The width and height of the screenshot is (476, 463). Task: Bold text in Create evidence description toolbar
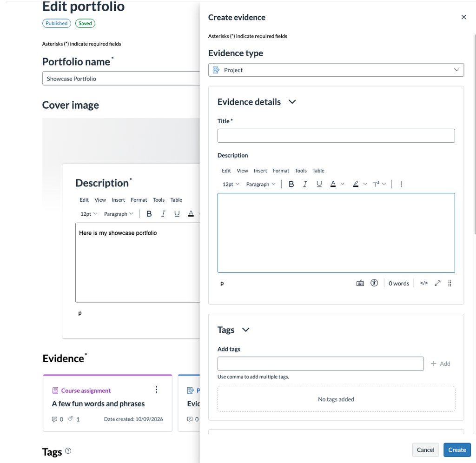[291, 184]
